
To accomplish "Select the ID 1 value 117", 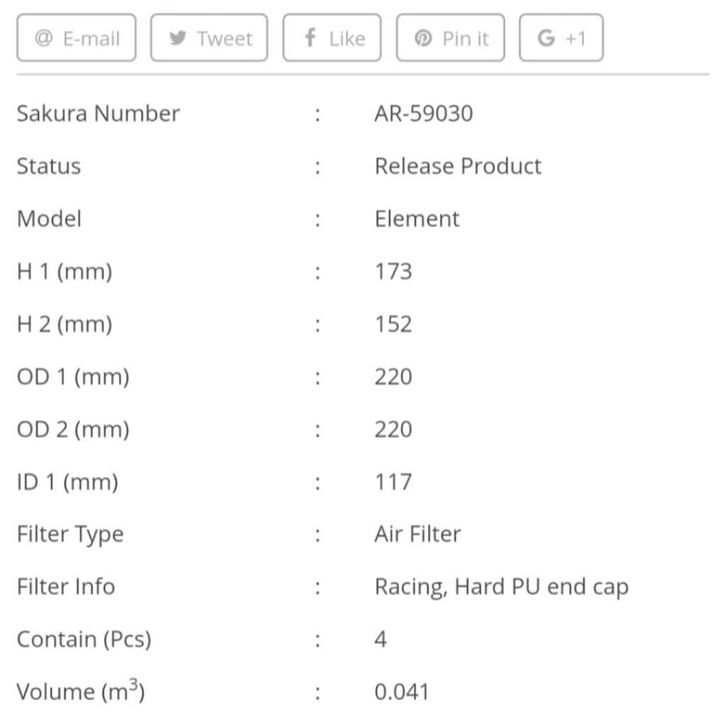I will [393, 482].
